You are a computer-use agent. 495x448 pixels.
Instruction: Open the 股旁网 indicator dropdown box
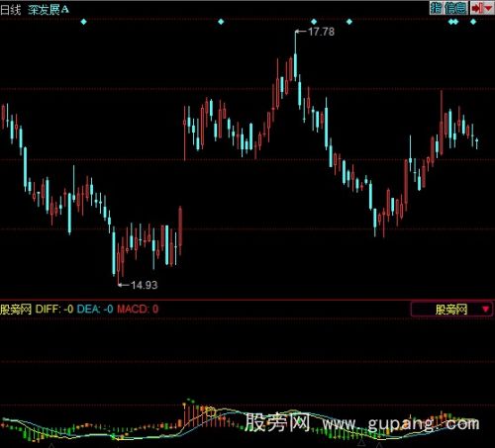(451, 310)
